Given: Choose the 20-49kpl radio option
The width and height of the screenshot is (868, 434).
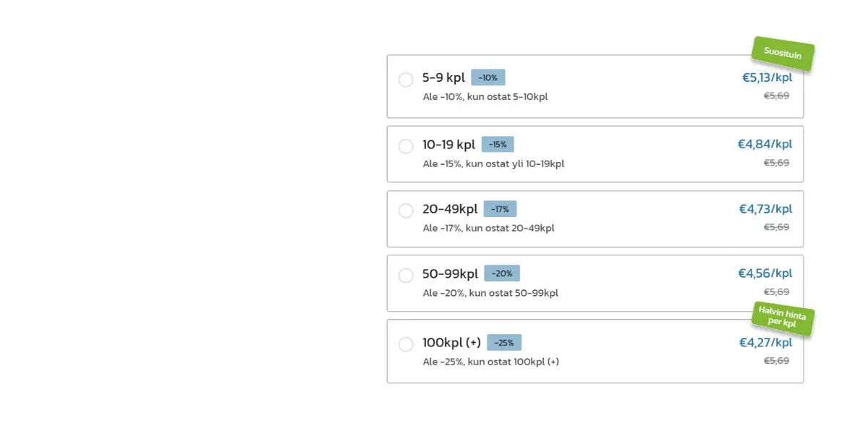Looking at the screenshot, I should 406,210.
